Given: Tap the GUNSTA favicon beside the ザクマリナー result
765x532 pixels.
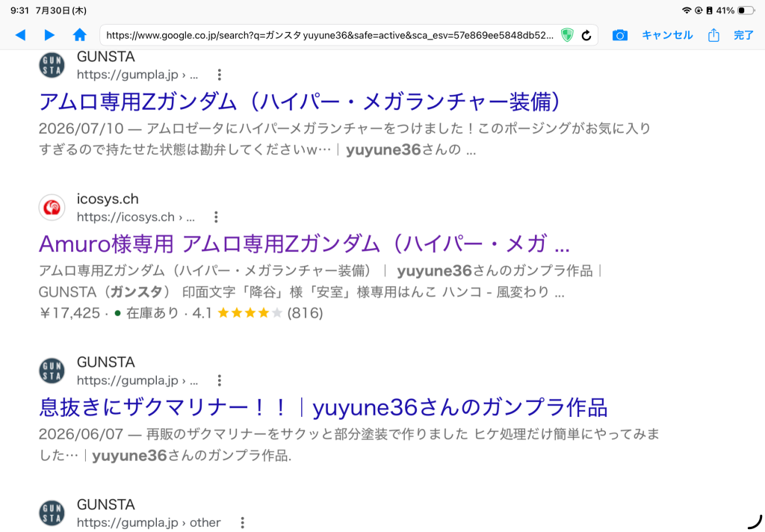Looking at the screenshot, I should (x=52, y=371).
